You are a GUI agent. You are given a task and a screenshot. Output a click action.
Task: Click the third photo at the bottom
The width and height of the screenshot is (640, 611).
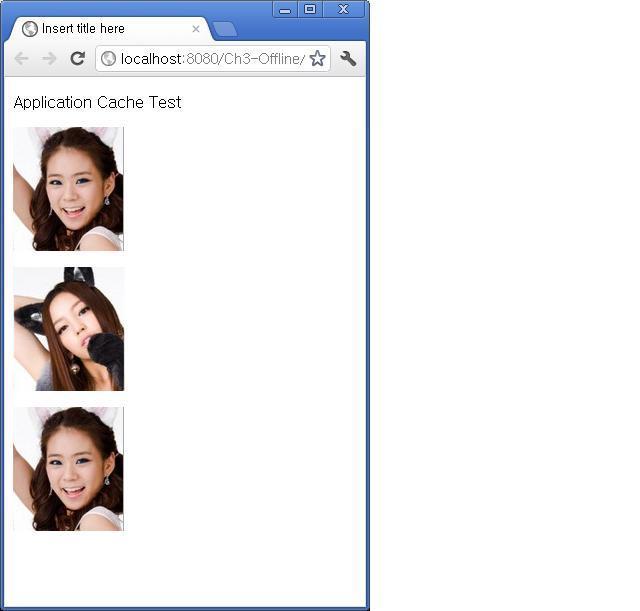(69, 469)
